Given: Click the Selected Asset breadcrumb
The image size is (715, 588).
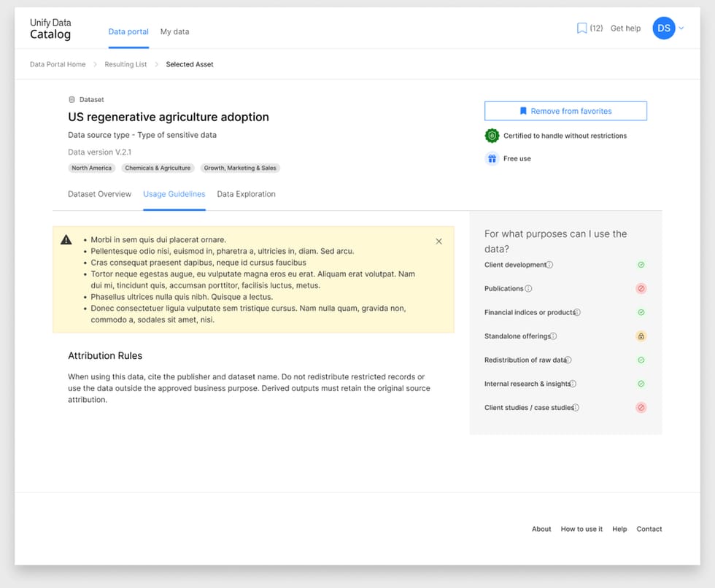Looking at the screenshot, I should coord(189,64).
